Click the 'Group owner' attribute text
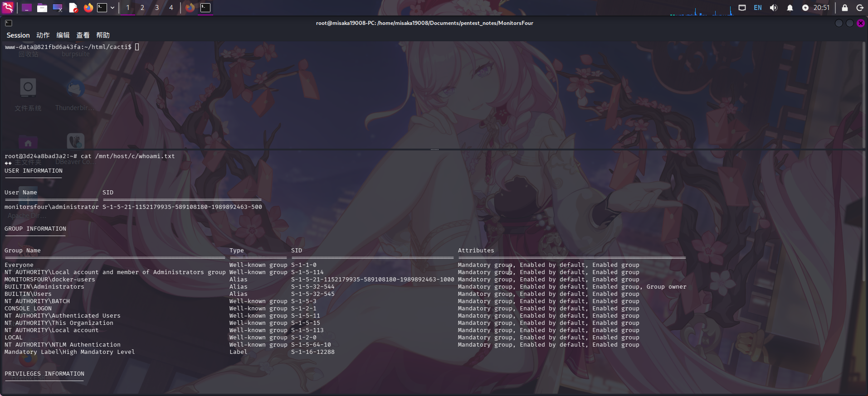The width and height of the screenshot is (868, 396). pos(667,287)
